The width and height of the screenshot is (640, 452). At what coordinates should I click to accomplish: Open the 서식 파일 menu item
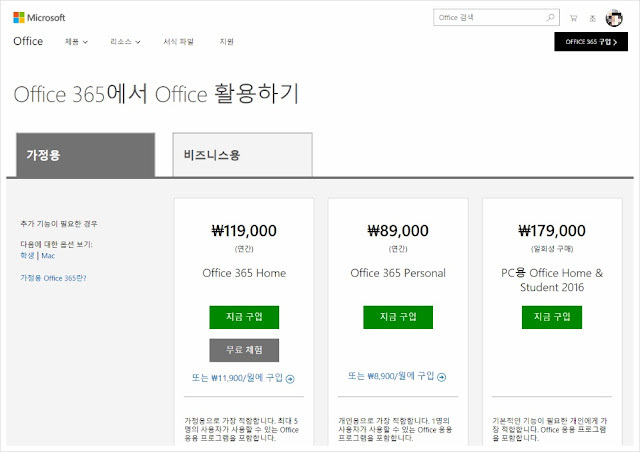tap(178, 42)
